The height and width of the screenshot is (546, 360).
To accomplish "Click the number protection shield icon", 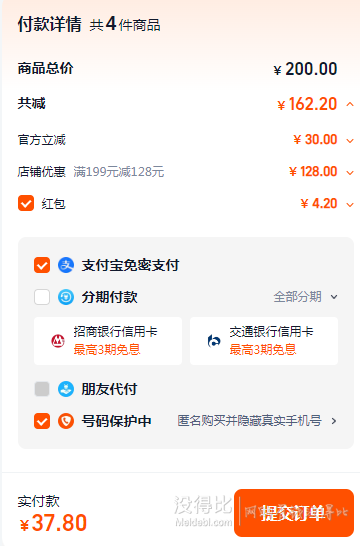I will click(x=66, y=421).
